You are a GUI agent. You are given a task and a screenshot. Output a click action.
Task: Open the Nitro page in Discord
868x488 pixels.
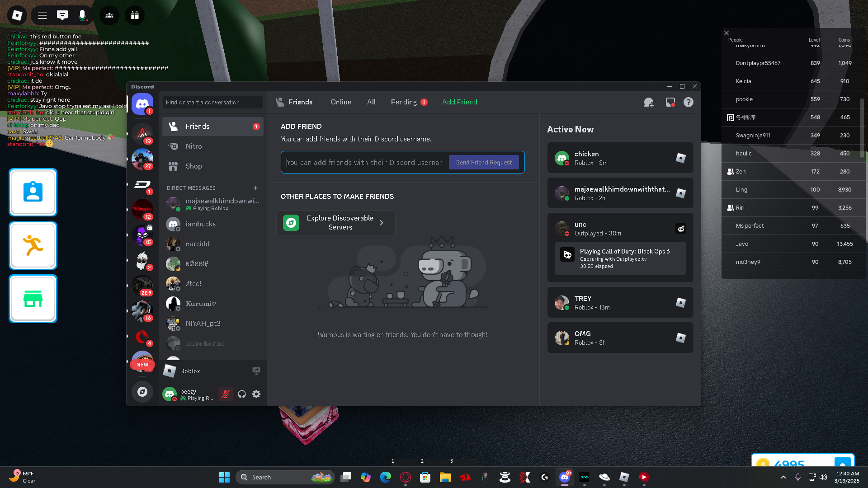pos(213,146)
